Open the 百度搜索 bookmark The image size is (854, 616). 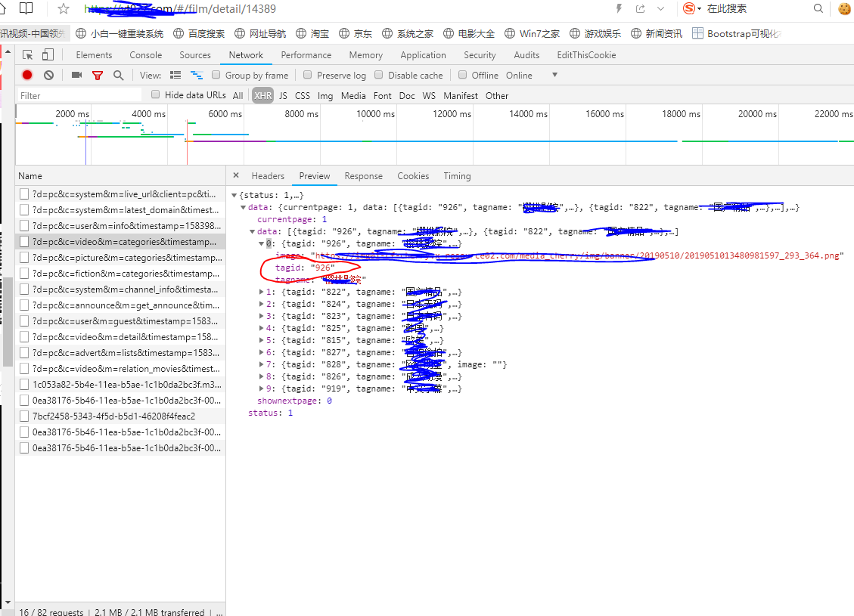(200, 34)
